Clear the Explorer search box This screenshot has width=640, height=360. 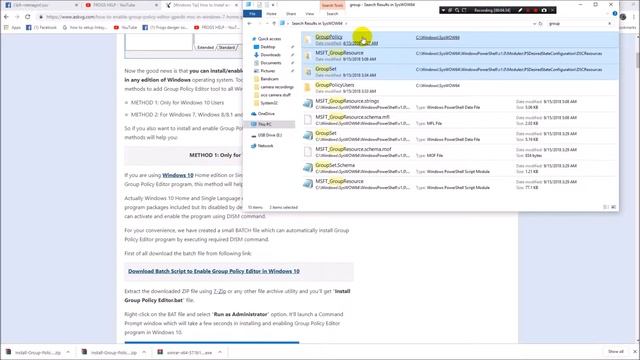coord(610,24)
